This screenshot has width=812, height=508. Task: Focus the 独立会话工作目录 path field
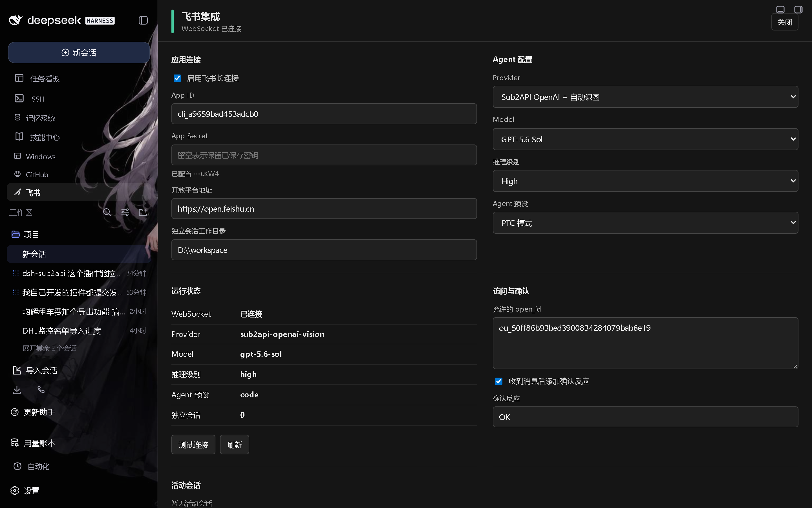point(324,250)
